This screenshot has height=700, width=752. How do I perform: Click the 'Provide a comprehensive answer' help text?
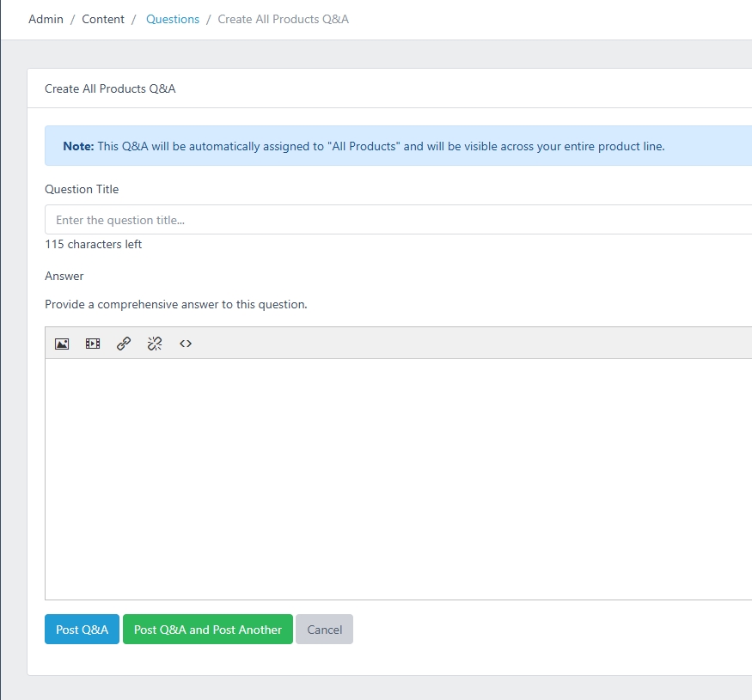[x=175, y=304]
